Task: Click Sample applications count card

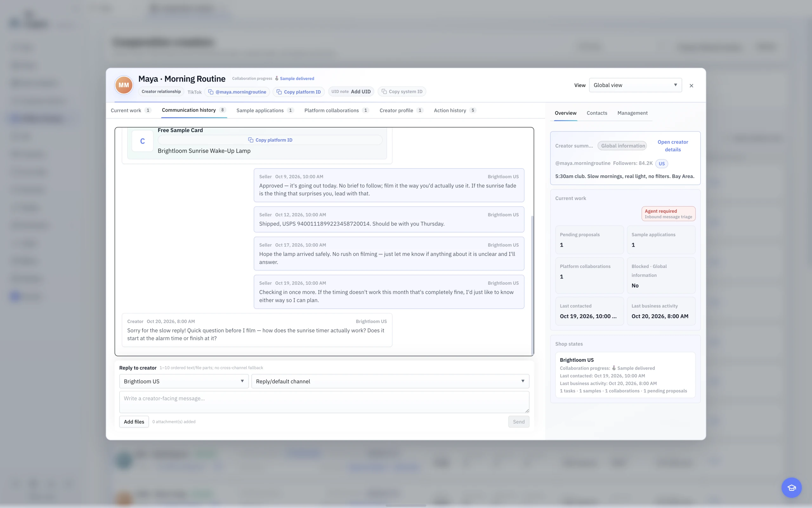Action: click(x=661, y=240)
